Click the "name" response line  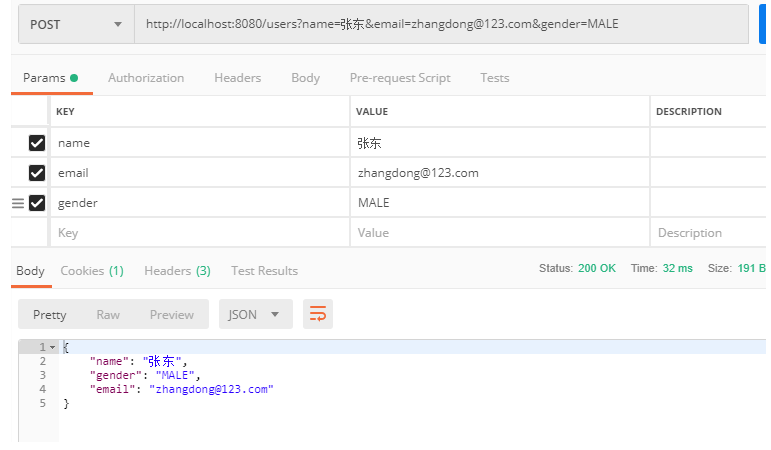point(139,361)
